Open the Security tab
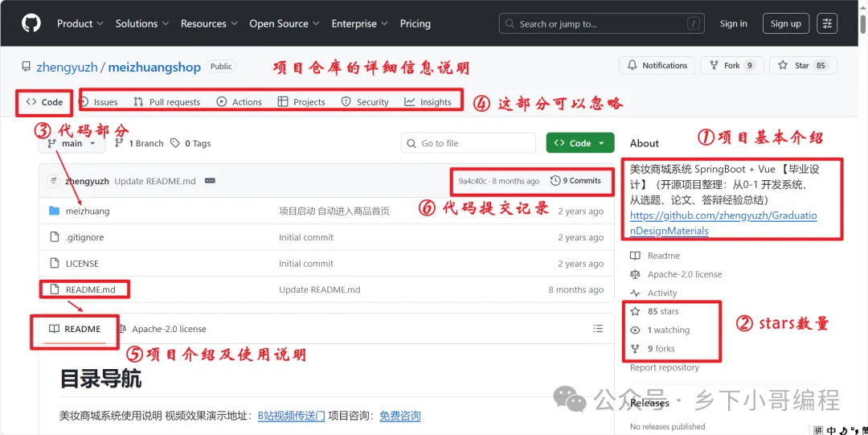The height and width of the screenshot is (435, 868). pos(365,102)
